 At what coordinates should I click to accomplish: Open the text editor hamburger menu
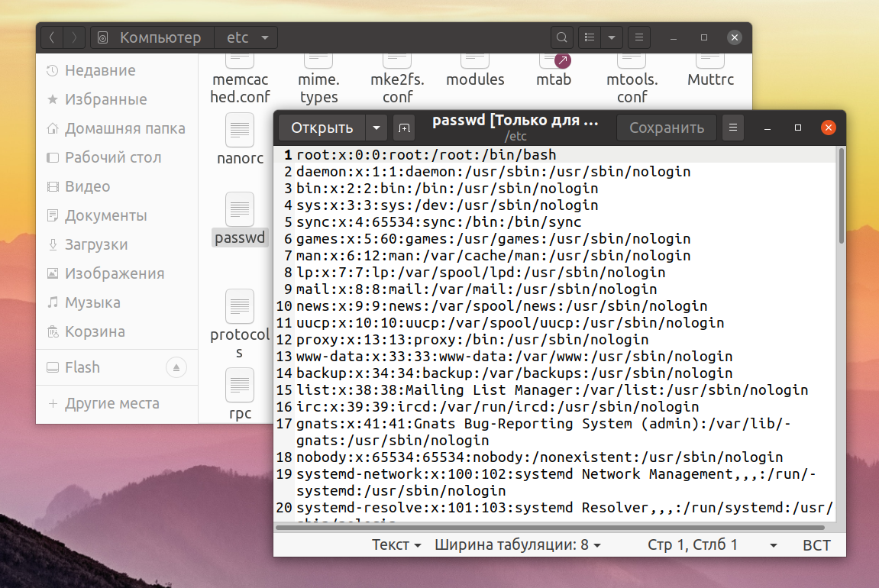[x=732, y=128]
